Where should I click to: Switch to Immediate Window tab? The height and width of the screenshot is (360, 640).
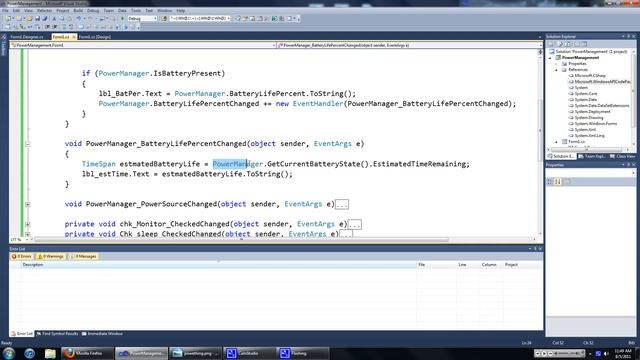click(102, 334)
